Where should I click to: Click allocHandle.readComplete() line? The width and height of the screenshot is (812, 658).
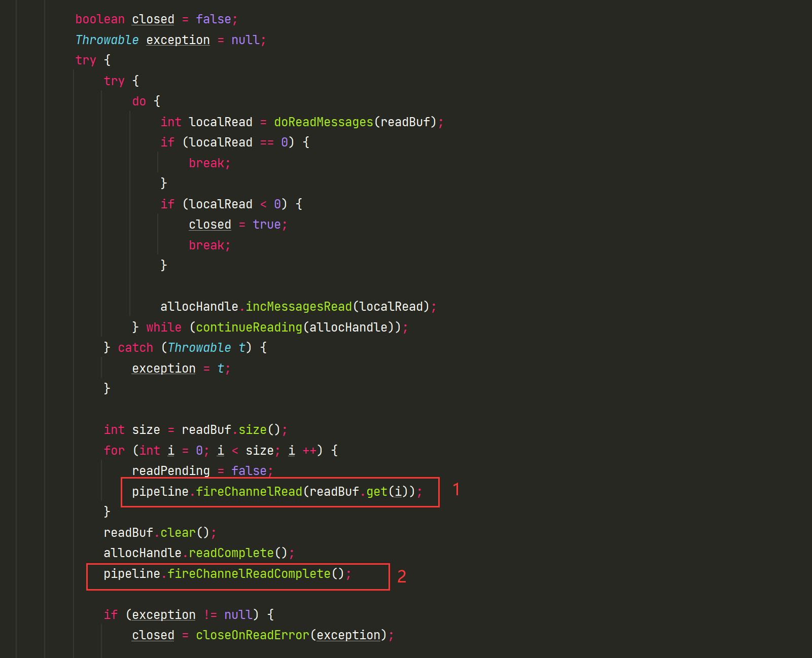point(199,553)
